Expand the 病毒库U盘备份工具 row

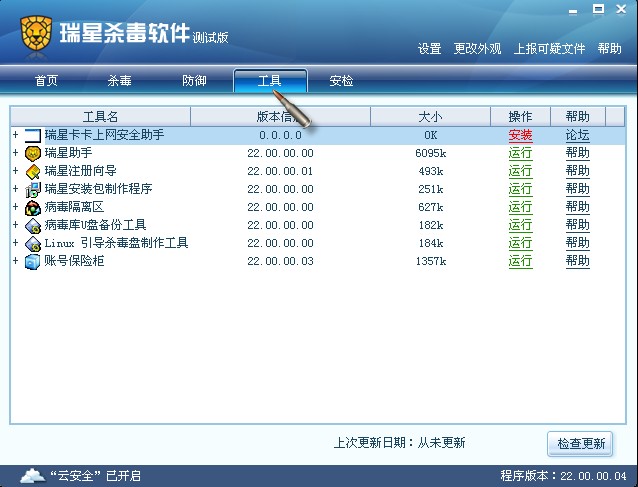click(15, 224)
